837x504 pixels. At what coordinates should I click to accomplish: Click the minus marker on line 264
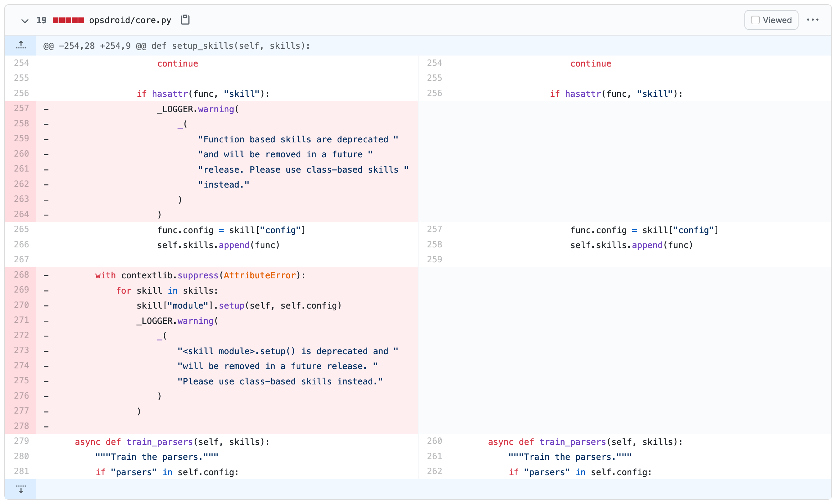(x=46, y=215)
